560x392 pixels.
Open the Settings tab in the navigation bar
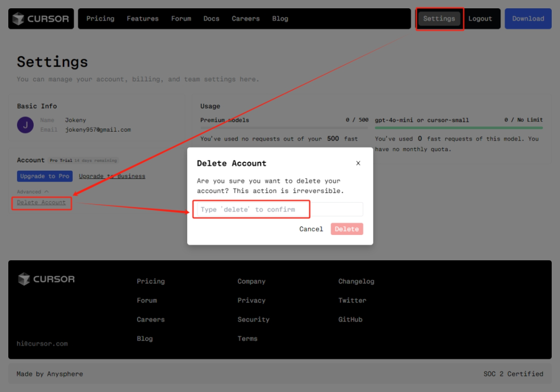[439, 19]
